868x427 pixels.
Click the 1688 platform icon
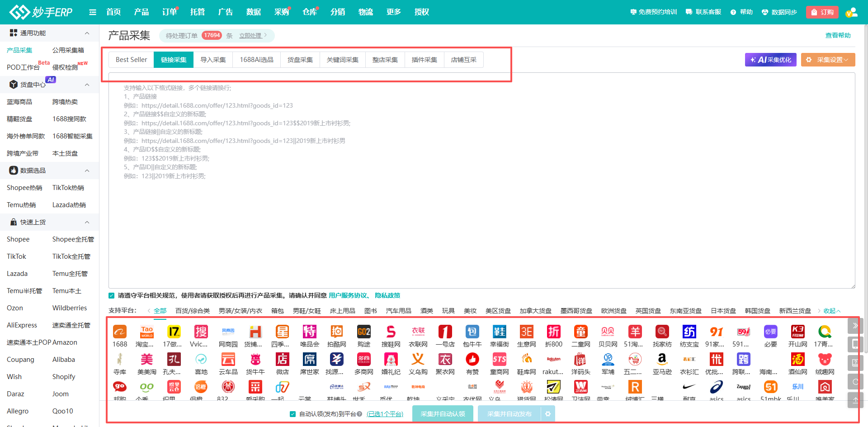[x=120, y=332]
